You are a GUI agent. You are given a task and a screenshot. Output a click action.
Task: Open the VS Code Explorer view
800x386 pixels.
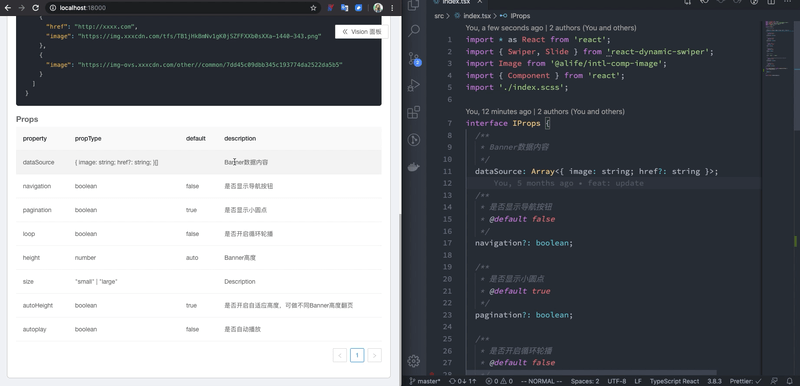click(x=414, y=5)
